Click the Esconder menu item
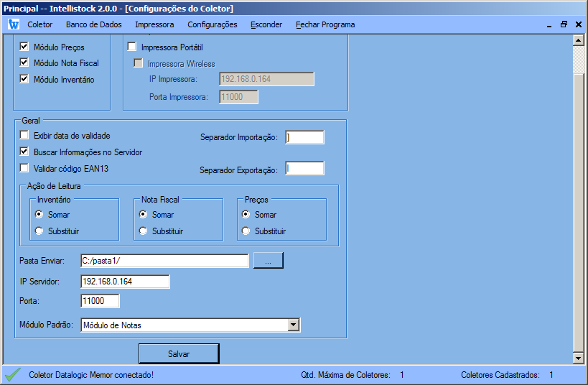 (x=266, y=24)
